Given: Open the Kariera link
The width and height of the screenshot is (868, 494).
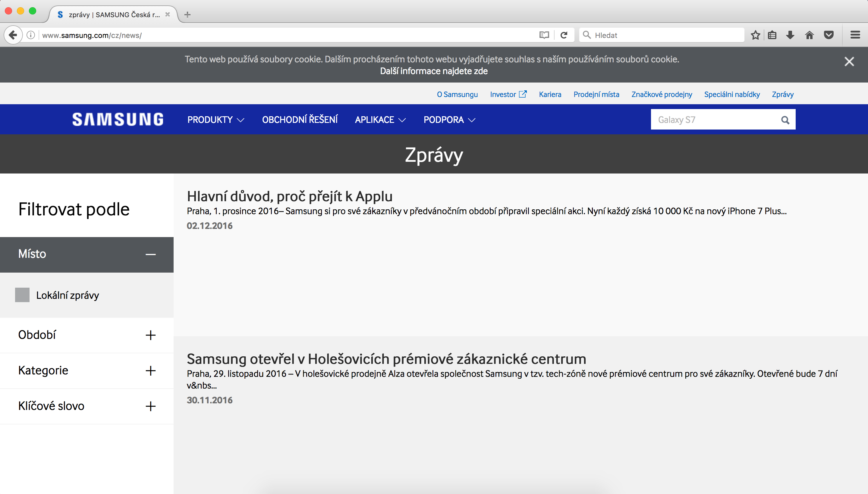Looking at the screenshot, I should coord(550,94).
